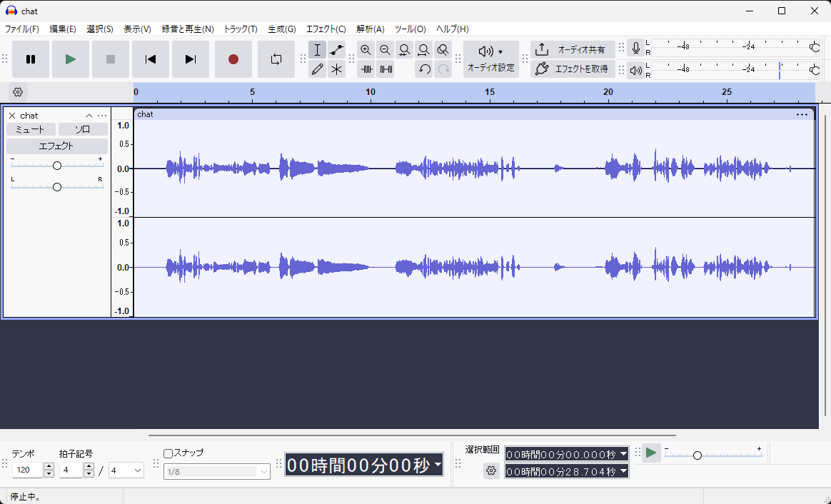The width and height of the screenshot is (831, 504).
Task: Skip to start of the project
Action: coord(151,59)
